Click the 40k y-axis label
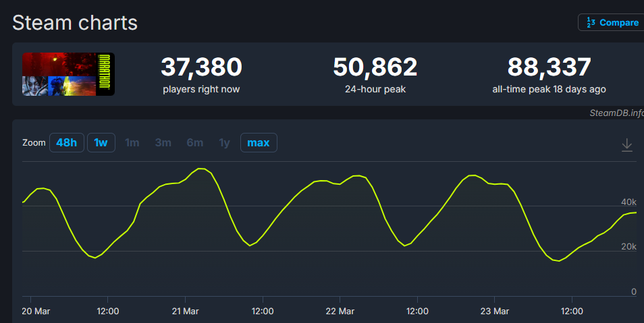644x323 pixels. (x=628, y=202)
